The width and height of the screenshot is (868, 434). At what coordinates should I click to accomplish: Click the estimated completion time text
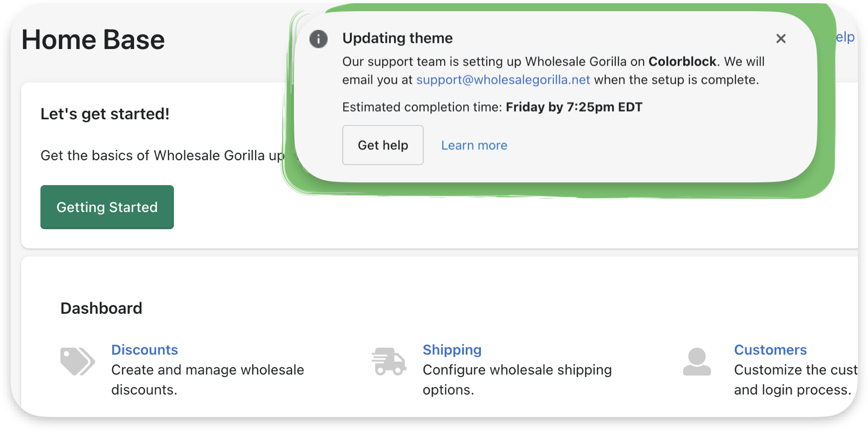pyautogui.click(x=492, y=107)
